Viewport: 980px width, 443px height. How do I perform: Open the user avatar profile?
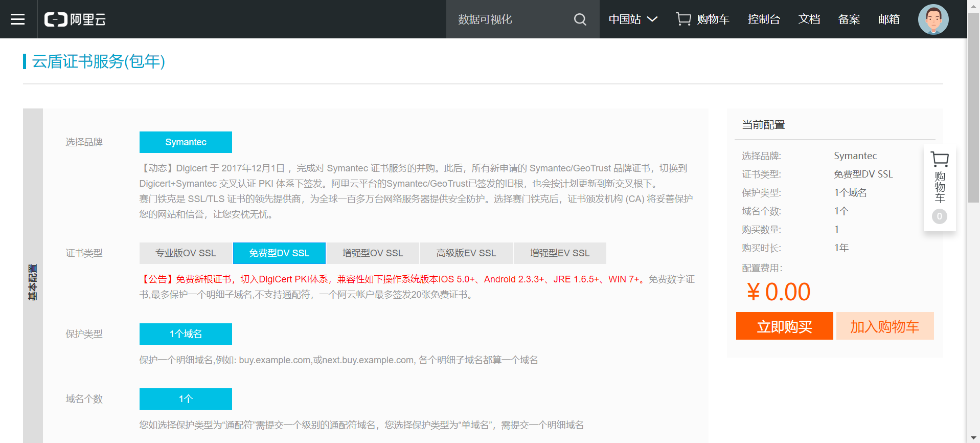tap(933, 19)
